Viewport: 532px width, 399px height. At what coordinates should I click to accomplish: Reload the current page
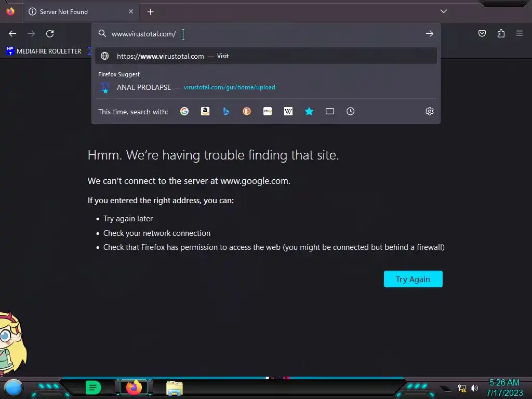pos(50,34)
